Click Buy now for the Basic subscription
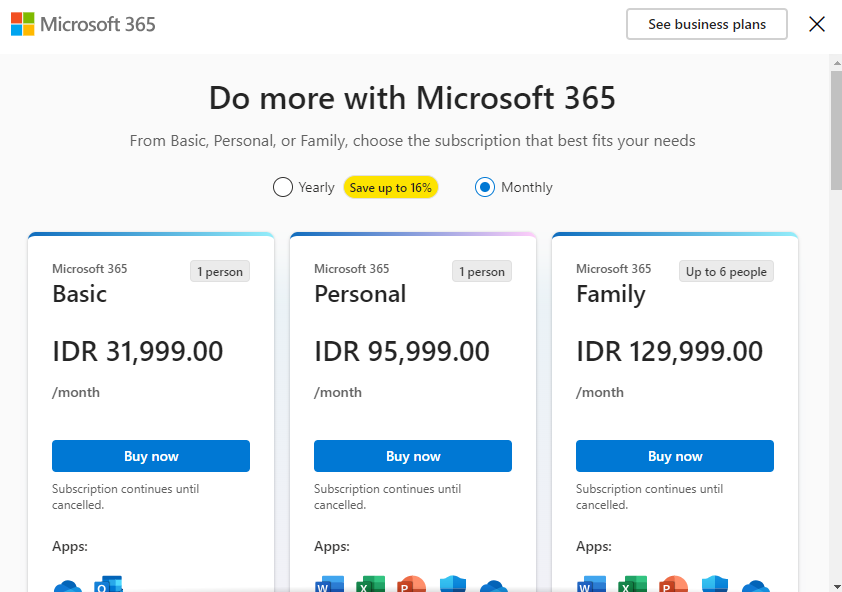This screenshot has width=842, height=592. (151, 456)
